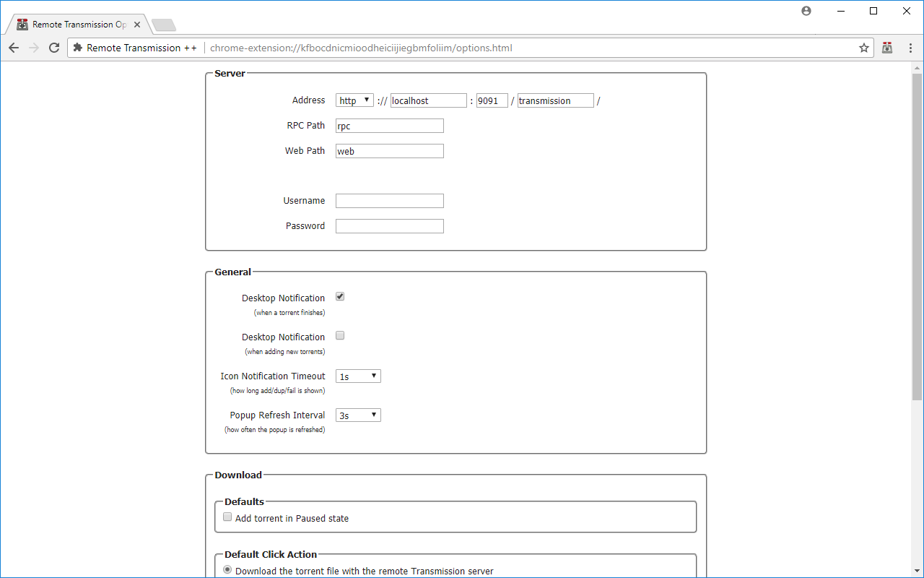Focus the Password input field
Viewport: 924px width, 578px height.
click(x=390, y=226)
